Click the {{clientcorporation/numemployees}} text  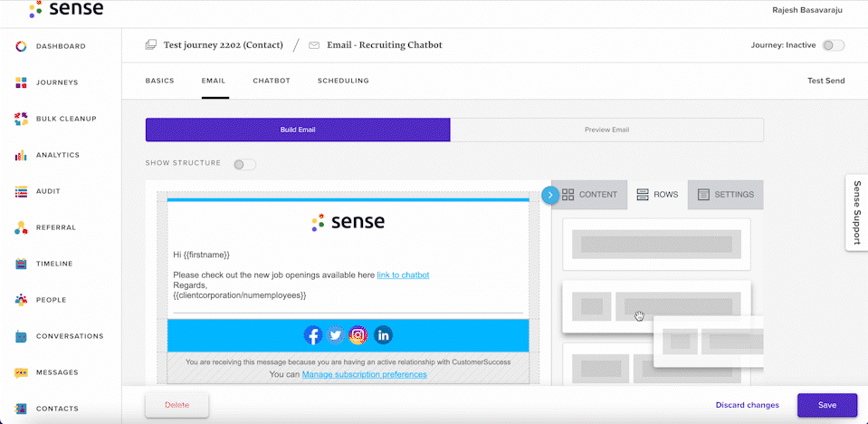click(x=240, y=296)
